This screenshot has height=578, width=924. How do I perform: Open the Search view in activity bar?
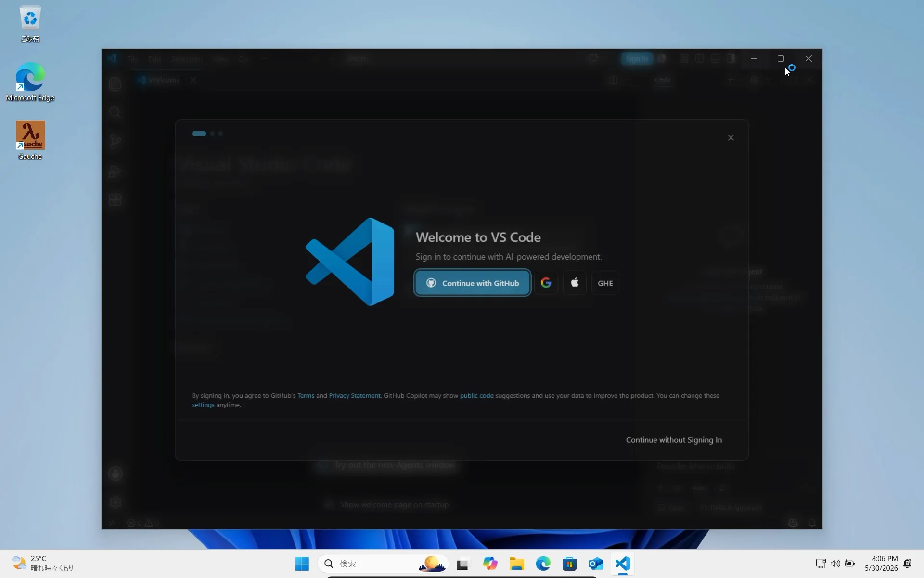(x=115, y=113)
